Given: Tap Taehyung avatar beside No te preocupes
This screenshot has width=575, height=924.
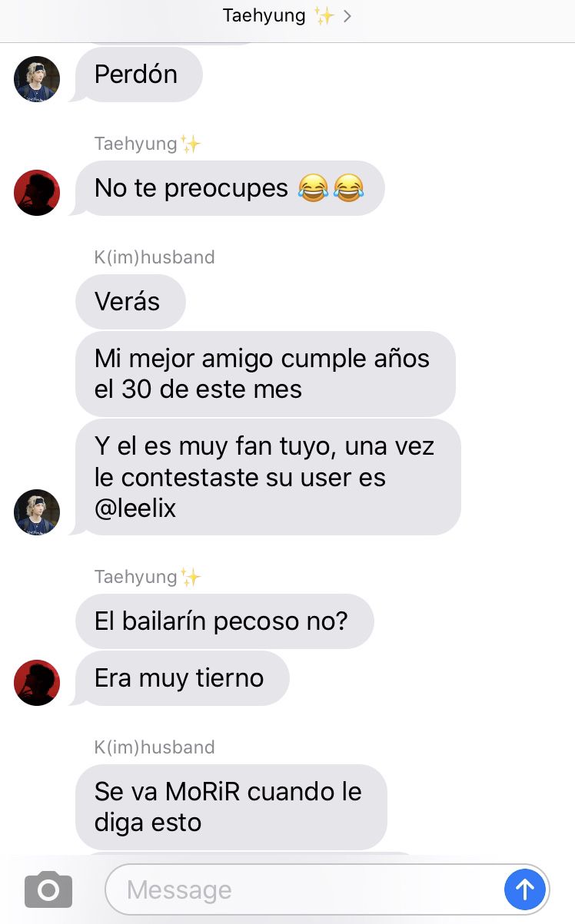Looking at the screenshot, I should pyautogui.click(x=37, y=192).
